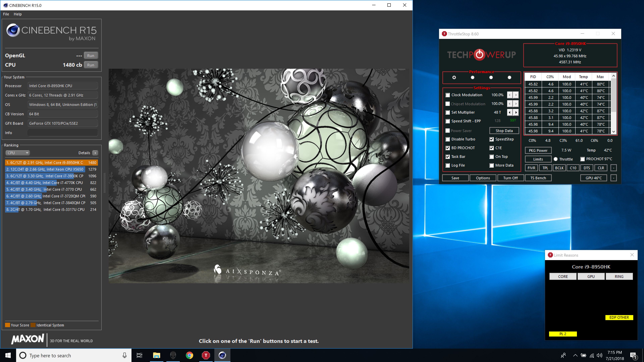
Task: Enable More Data checkbox
Action: pos(492,165)
